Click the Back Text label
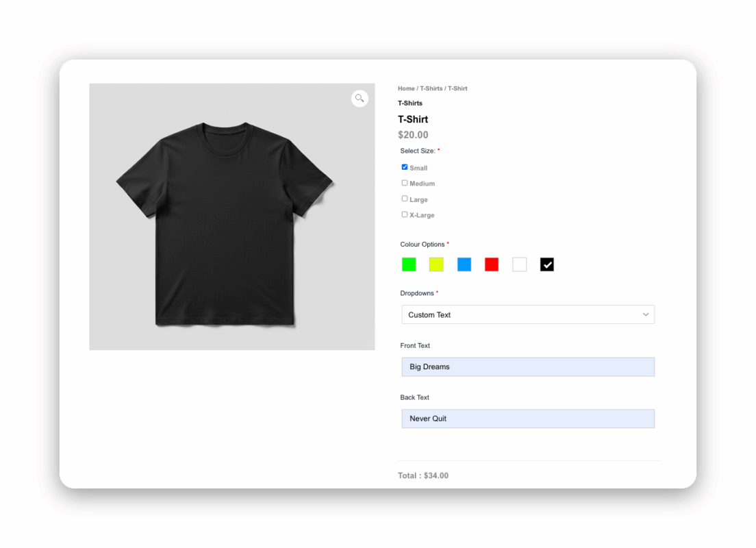756x548 pixels. point(415,397)
